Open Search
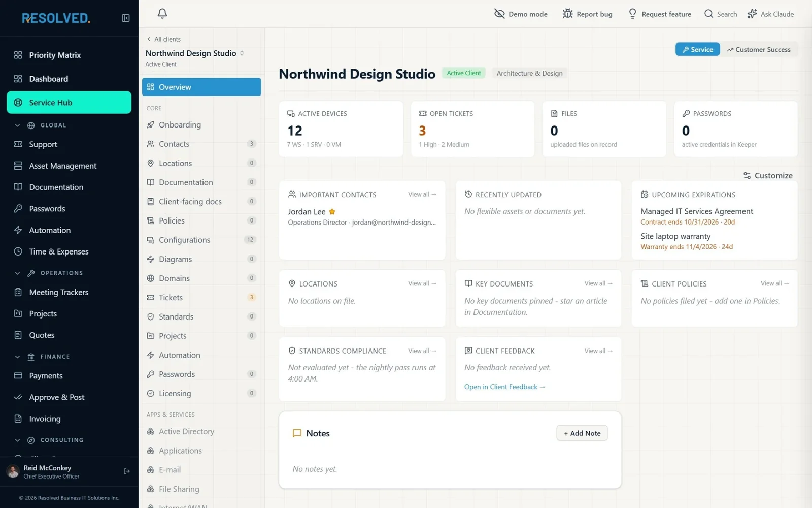The width and height of the screenshot is (812, 508). (721, 14)
